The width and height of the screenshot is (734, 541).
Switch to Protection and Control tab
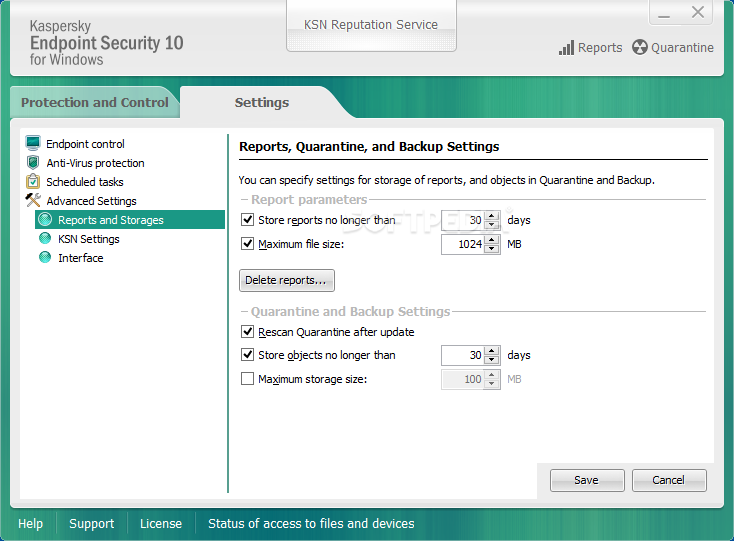point(95,102)
